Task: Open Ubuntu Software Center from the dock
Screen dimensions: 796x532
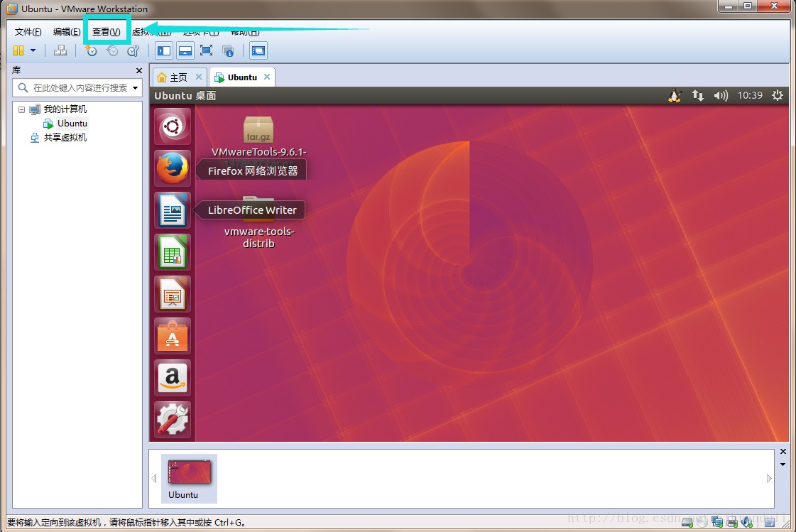Action: point(172,336)
